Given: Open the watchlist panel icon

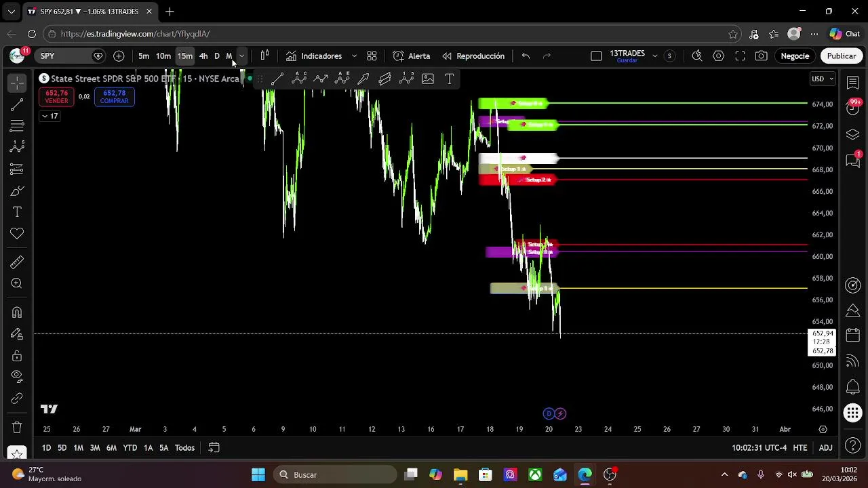Looking at the screenshot, I should (853, 82).
